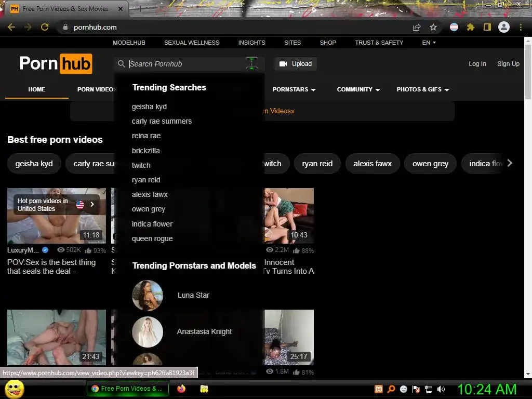Screen dimensions: 532x399
Task: Open the Chrome profile avatar
Action: [x=504, y=27]
